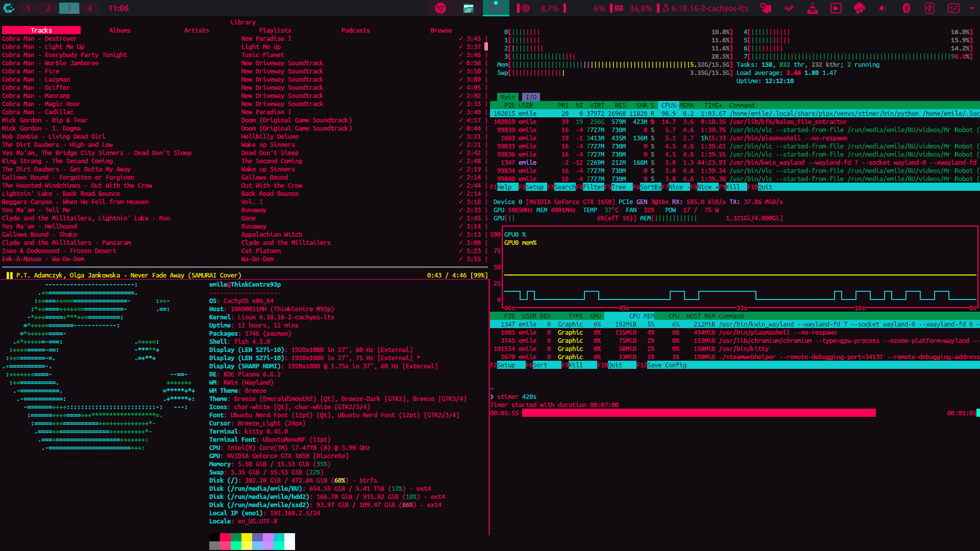The height and width of the screenshot is (551, 980).
Task: Click the Steam tray icon
Action: coord(790,8)
